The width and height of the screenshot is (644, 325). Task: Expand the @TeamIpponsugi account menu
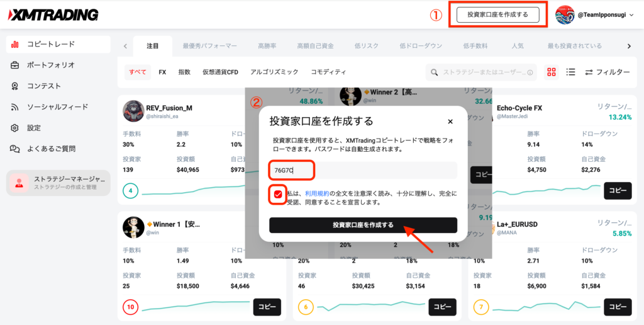click(631, 15)
